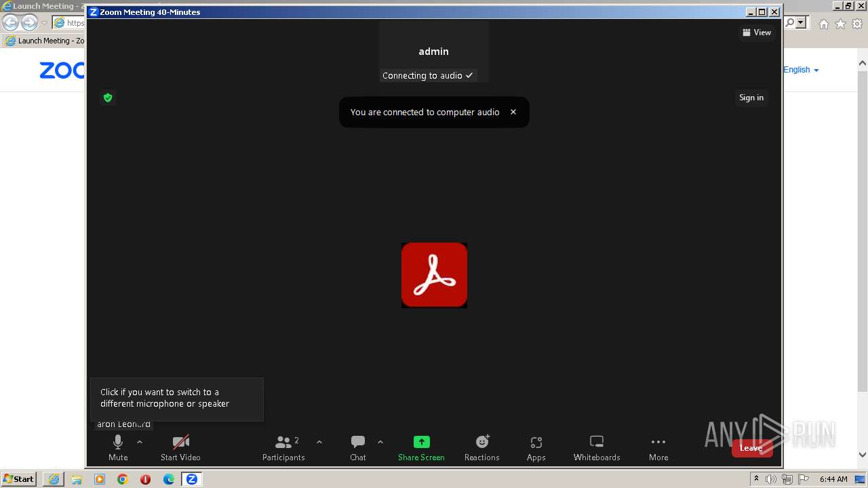
Task: Show hidden system tray icons
Action: coord(756,479)
